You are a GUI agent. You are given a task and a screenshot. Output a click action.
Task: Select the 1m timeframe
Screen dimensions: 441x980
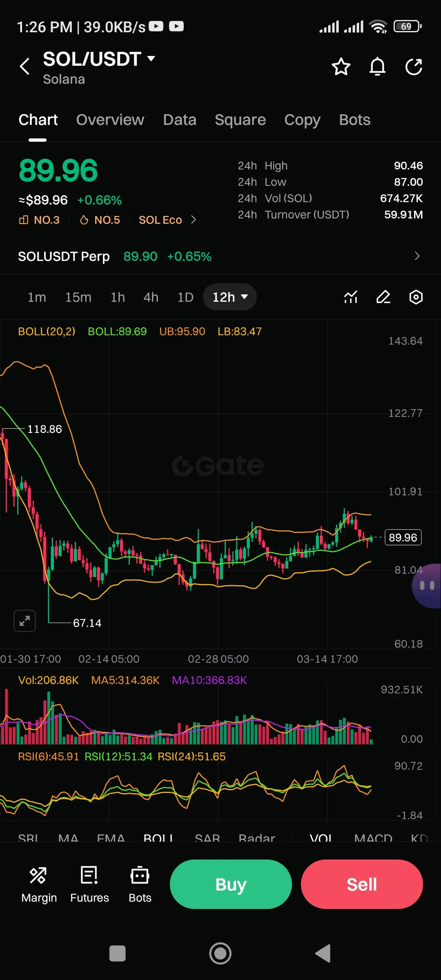click(37, 297)
